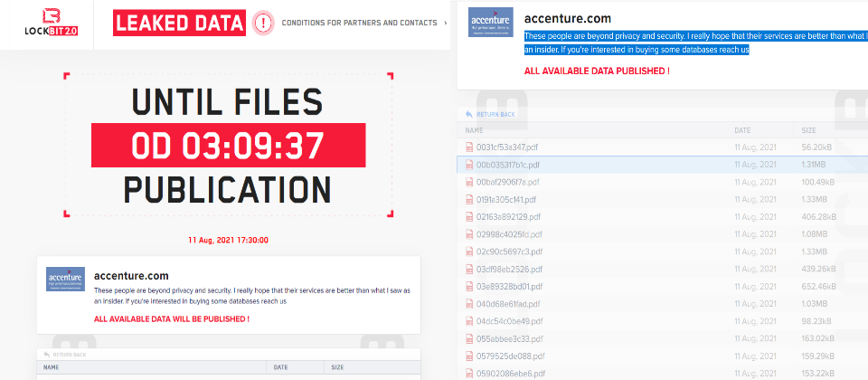The image size is (868, 380).
Task: Open file name 040d68e61fad.pdf
Action: click(508, 304)
